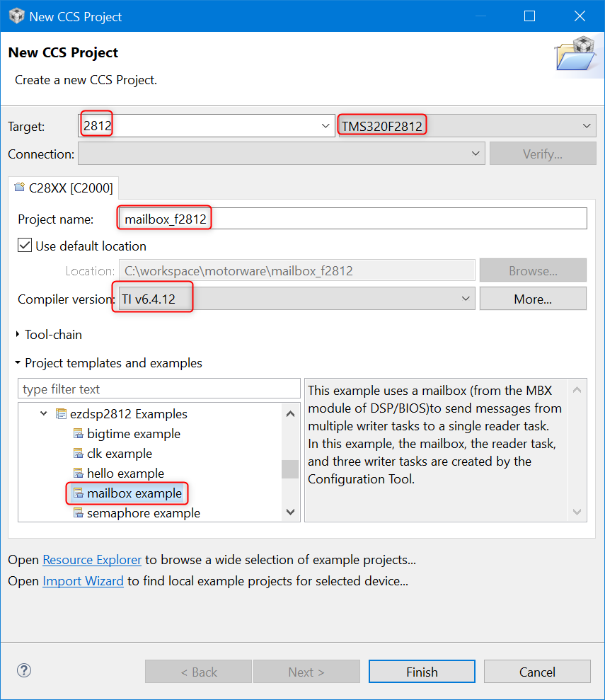This screenshot has width=605, height=700.
Task: Open the TMS320F2812 device dropdown
Action: 586,126
